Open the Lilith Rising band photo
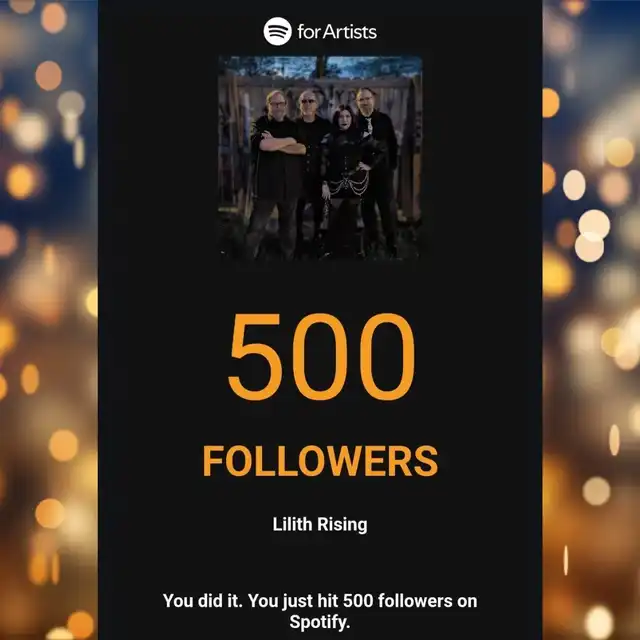640x640 pixels. 320,158
